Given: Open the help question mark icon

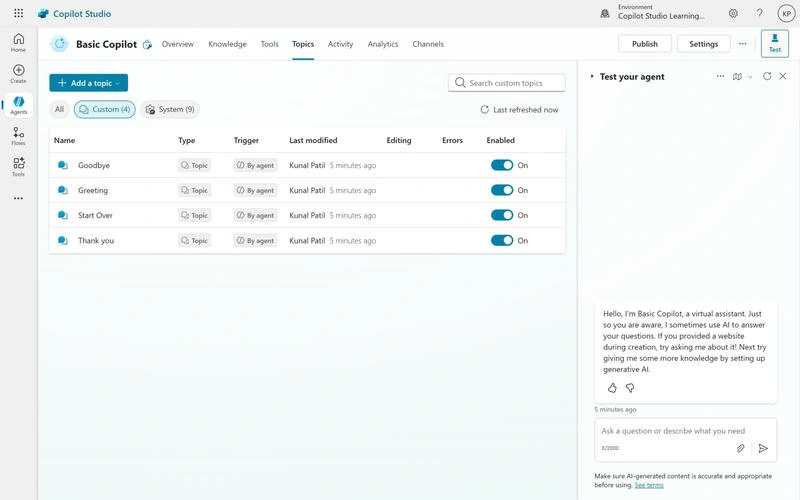Looking at the screenshot, I should tap(759, 14).
